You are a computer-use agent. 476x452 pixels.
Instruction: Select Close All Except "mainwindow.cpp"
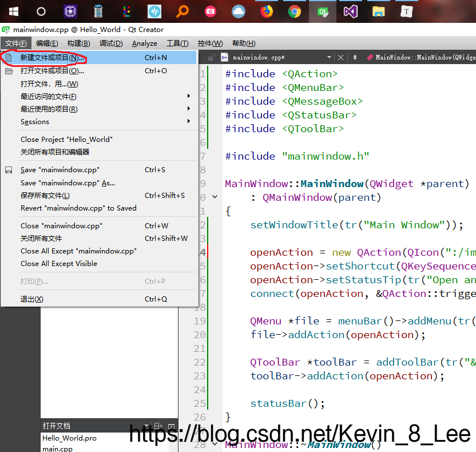click(99, 251)
